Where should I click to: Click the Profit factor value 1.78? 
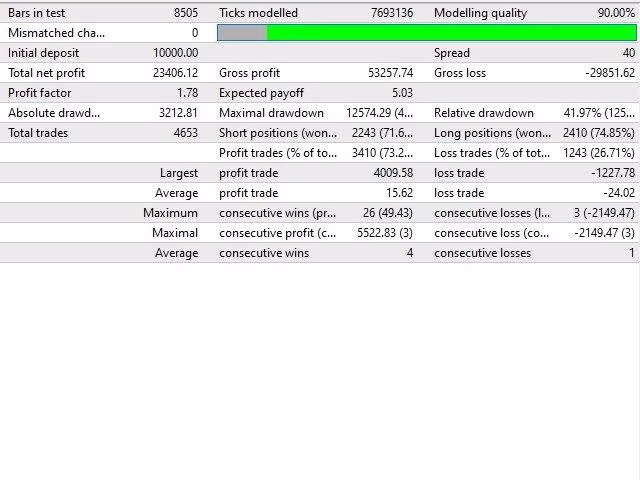[x=187, y=93]
